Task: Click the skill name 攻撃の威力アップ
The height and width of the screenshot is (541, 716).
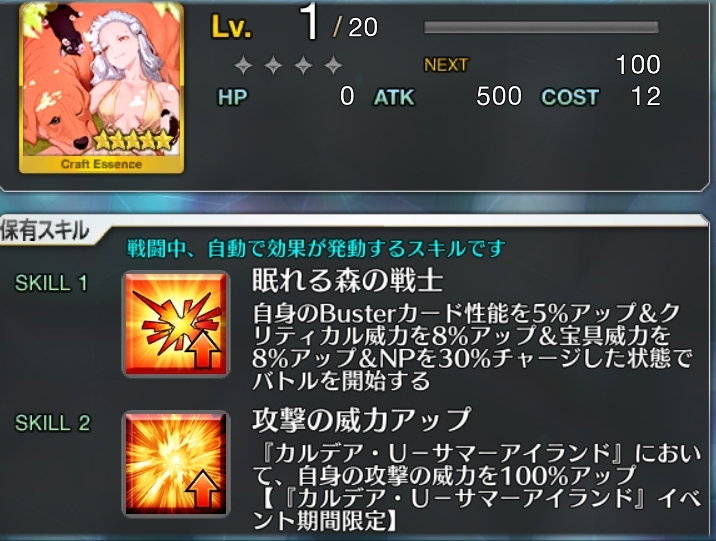Action: pyautogui.click(x=361, y=420)
